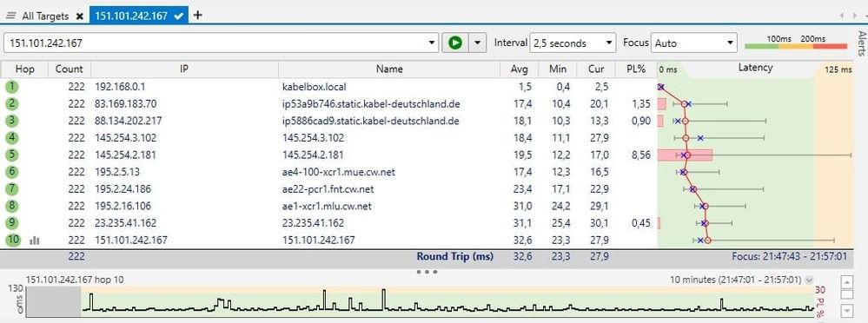Open the Focus Auto dropdown

[x=694, y=43]
